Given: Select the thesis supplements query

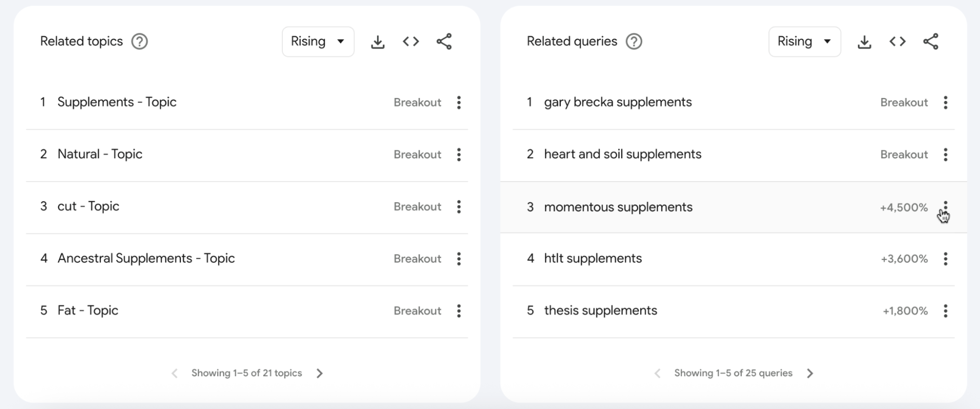Looking at the screenshot, I should click(x=601, y=310).
